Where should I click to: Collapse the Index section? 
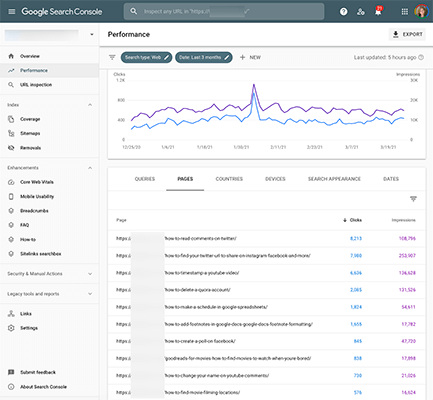[90, 105]
